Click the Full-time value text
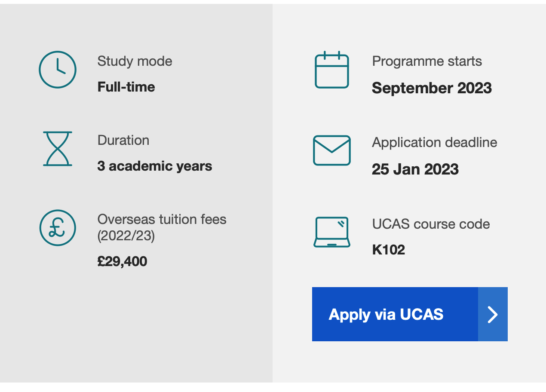546x392 pixels. (126, 87)
